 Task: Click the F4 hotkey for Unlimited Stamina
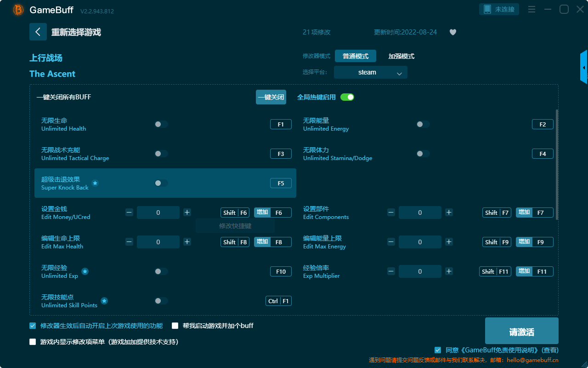click(543, 154)
